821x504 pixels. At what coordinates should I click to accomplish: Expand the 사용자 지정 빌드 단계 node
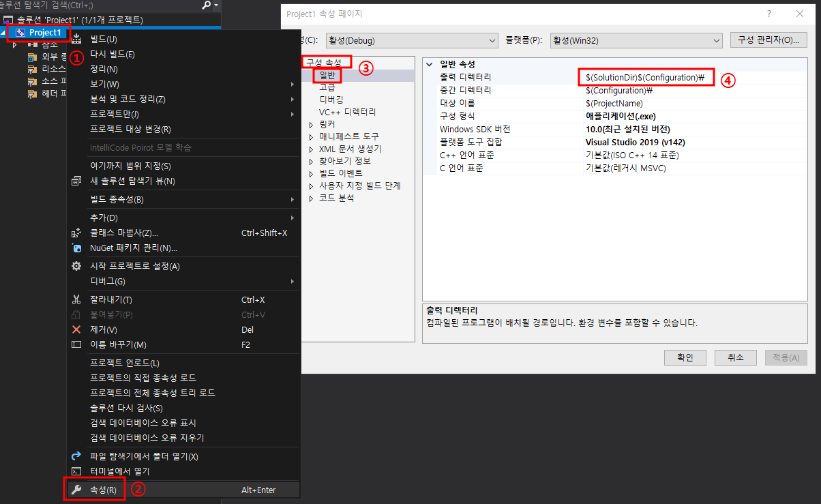click(x=312, y=186)
